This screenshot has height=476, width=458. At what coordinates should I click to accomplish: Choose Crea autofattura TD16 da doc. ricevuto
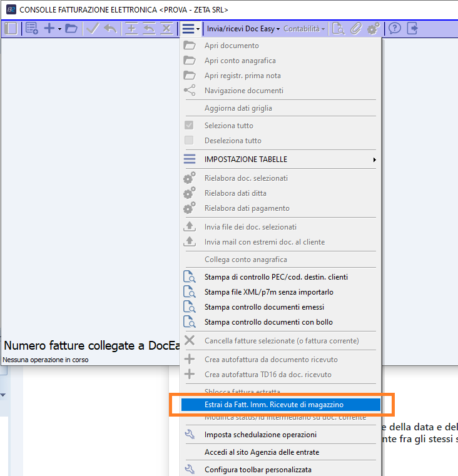point(281,374)
